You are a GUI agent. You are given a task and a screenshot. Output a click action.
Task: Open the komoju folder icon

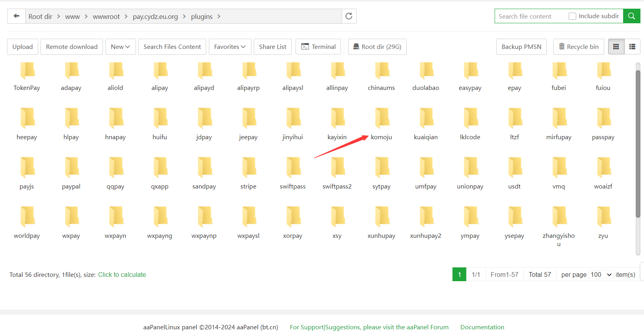tap(382, 118)
